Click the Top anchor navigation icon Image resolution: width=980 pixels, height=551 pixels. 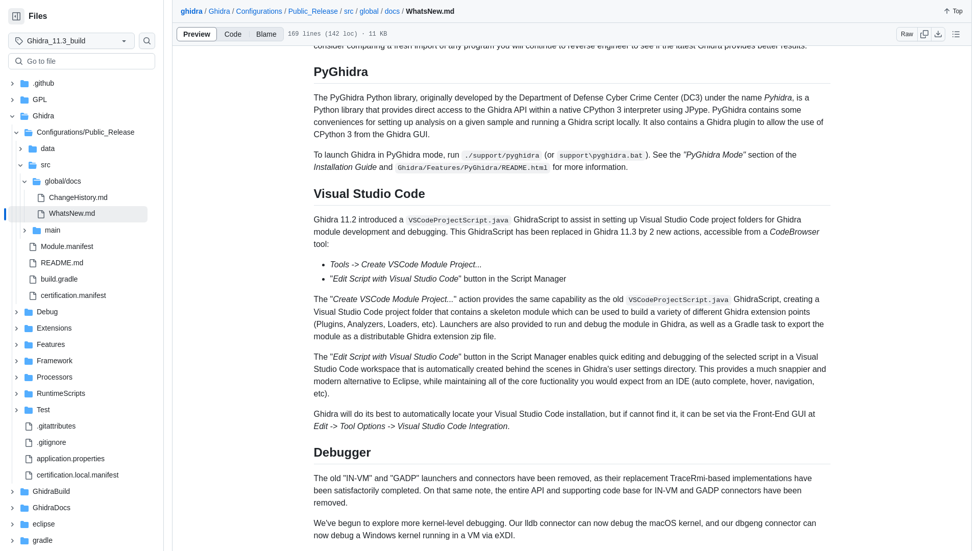click(946, 11)
